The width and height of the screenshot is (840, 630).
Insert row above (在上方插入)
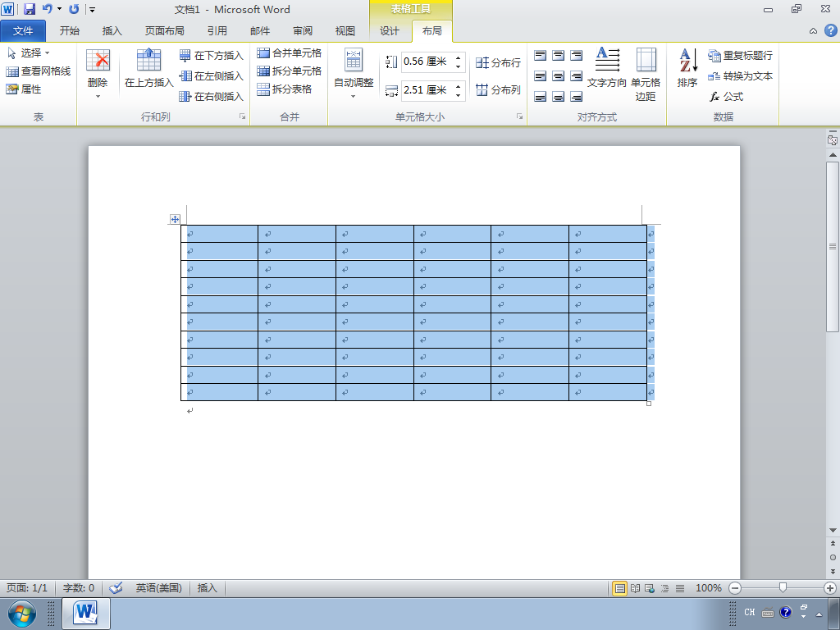[149, 68]
